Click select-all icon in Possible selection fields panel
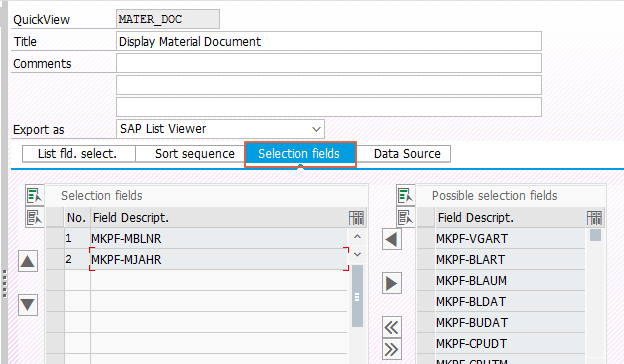 pos(406,195)
